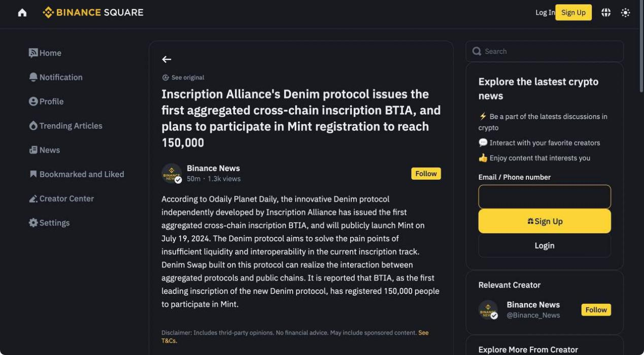Image resolution: width=644 pixels, height=355 pixels.
Task: Focus the Email / Phone number field
Action: tap(545, 197)
